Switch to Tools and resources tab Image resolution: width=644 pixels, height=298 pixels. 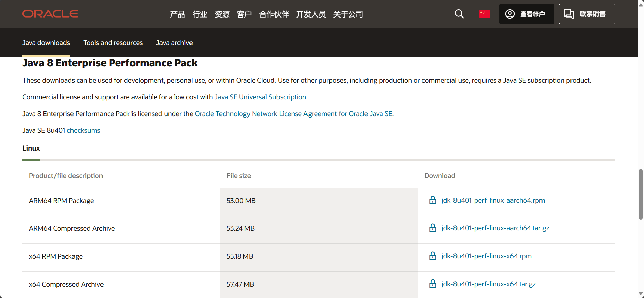(x=113, y=43)
